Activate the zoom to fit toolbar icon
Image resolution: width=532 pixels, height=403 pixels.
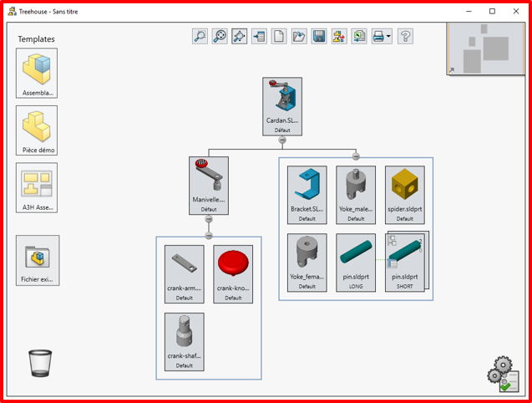click(x=239, y=36)
